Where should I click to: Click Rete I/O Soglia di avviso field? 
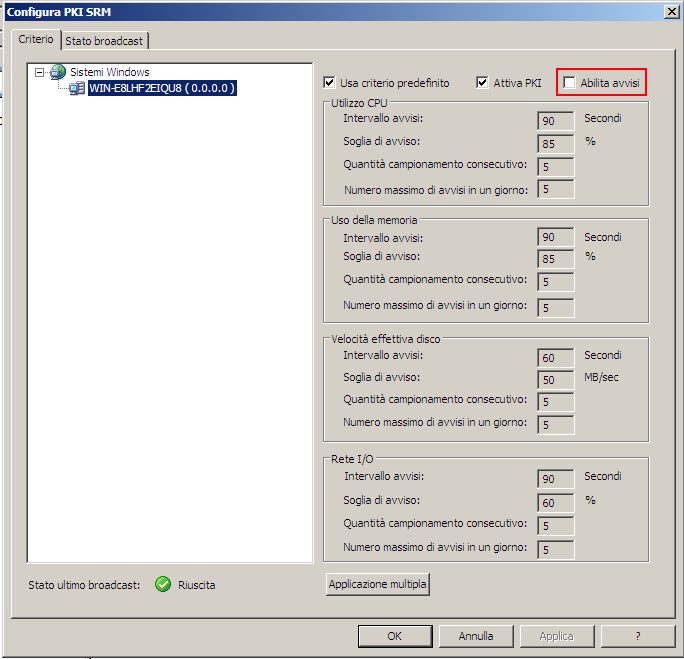(556, 503)
